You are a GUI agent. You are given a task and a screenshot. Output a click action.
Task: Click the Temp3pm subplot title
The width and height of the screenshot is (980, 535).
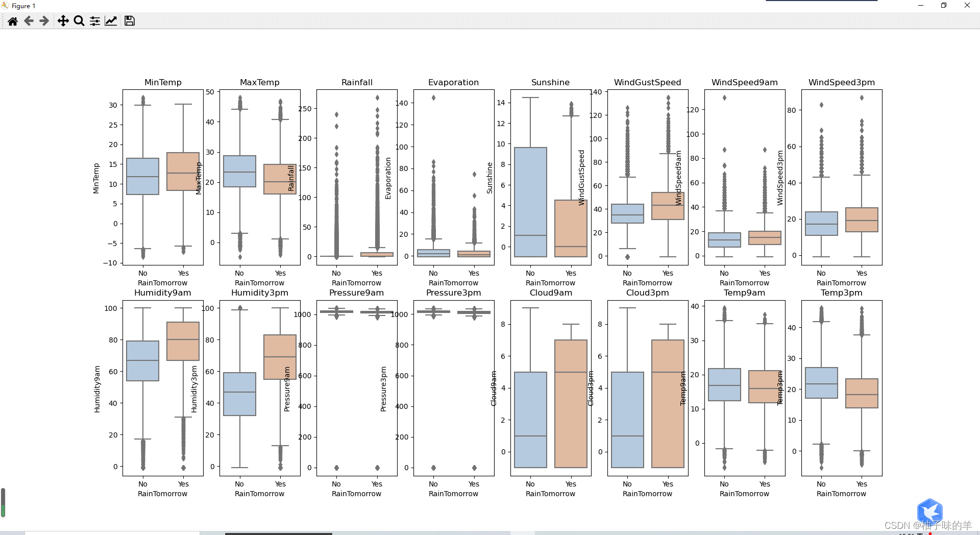(x=842, y=293)
